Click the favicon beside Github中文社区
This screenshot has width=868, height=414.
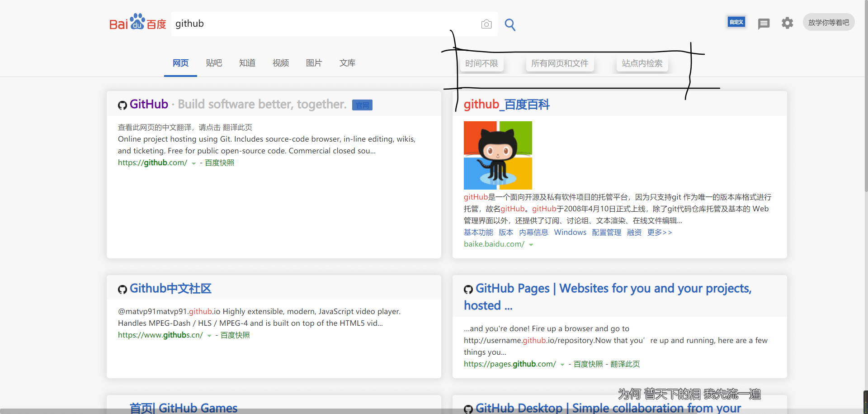tap(122, 290)
